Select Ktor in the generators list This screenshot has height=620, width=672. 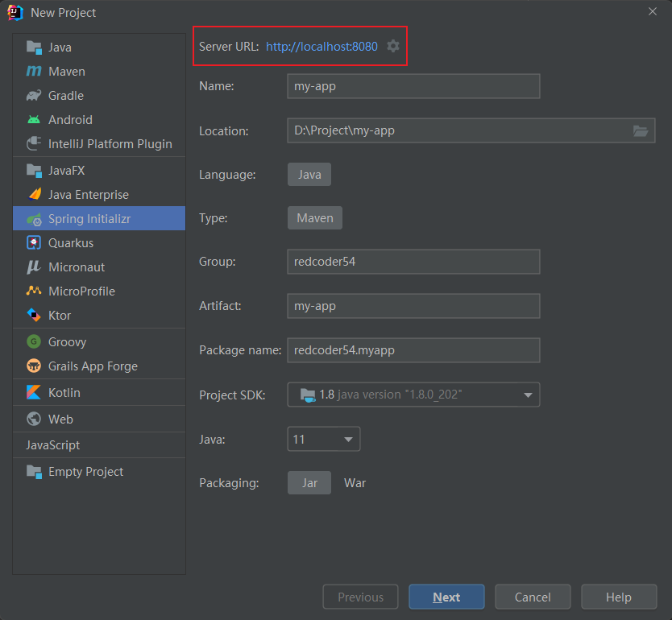click(x=99, y=315)
